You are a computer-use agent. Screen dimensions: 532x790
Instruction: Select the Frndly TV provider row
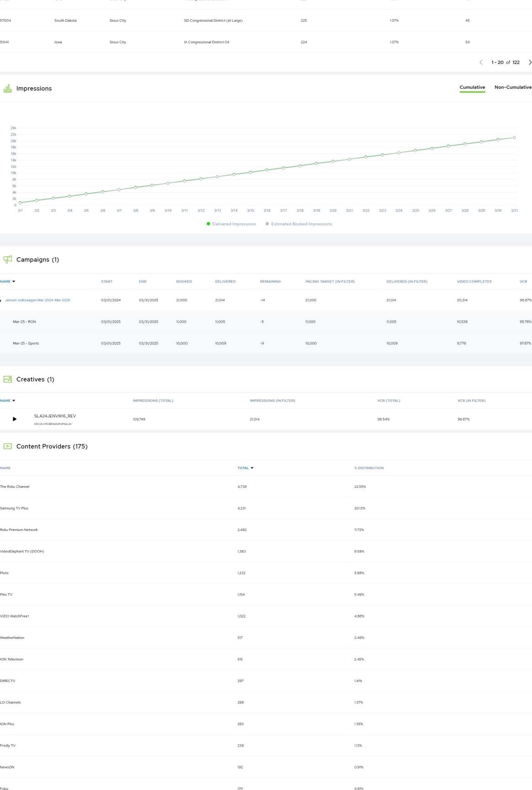click(266, 746)
